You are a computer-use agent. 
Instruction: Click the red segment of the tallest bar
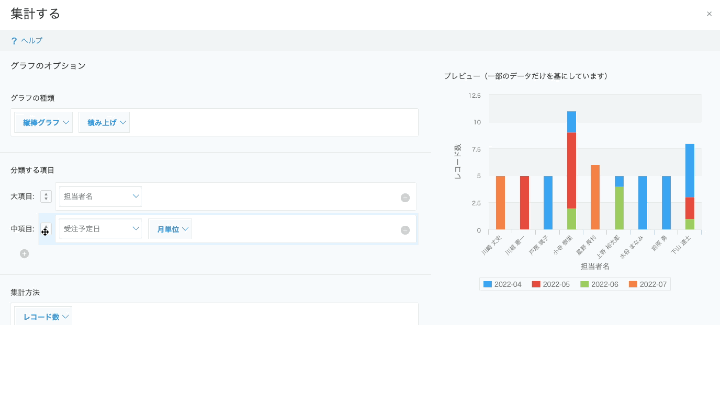click(x=571, y=170)
